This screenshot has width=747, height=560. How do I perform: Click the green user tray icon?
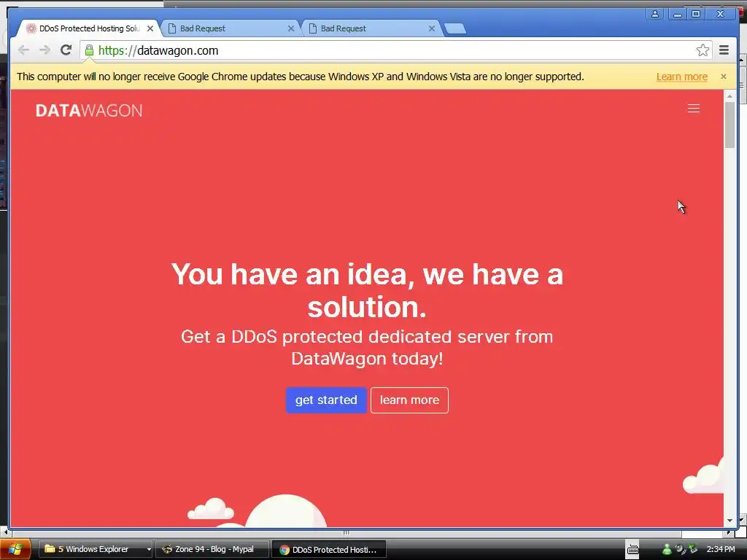point(667,550)
